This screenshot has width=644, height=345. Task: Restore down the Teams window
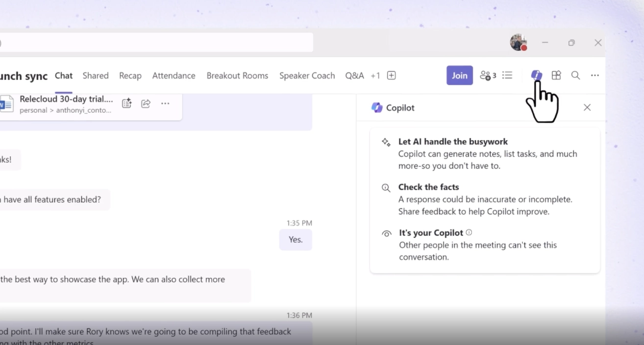pyautogui.click(x=571, y=43)
